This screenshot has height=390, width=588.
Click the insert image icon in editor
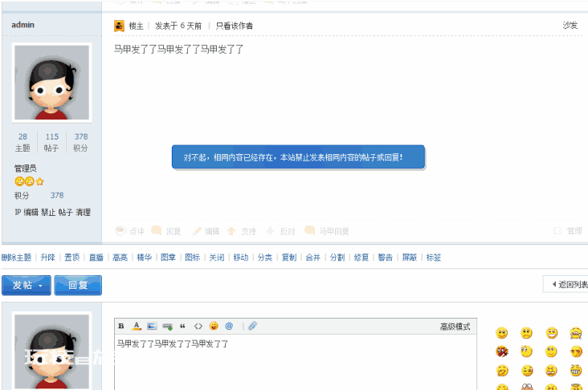(x=152, y=326)
